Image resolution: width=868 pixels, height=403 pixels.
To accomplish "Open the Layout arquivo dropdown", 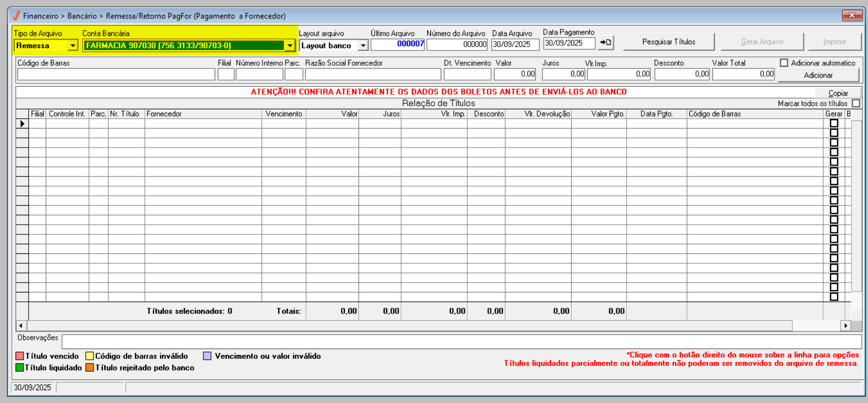I will [x=363, y=46].
